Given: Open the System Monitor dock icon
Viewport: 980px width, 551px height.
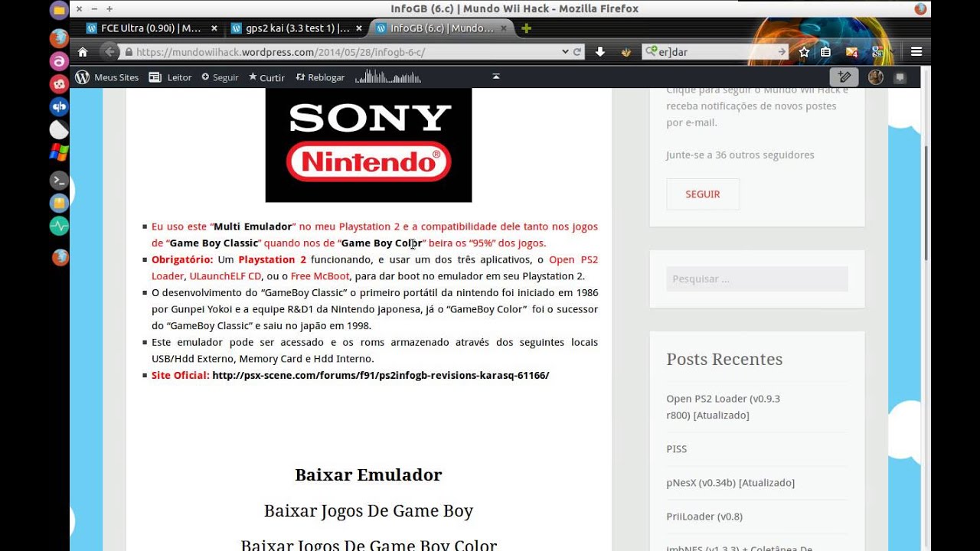Looking at the screenshot, I should click(59, 226).
